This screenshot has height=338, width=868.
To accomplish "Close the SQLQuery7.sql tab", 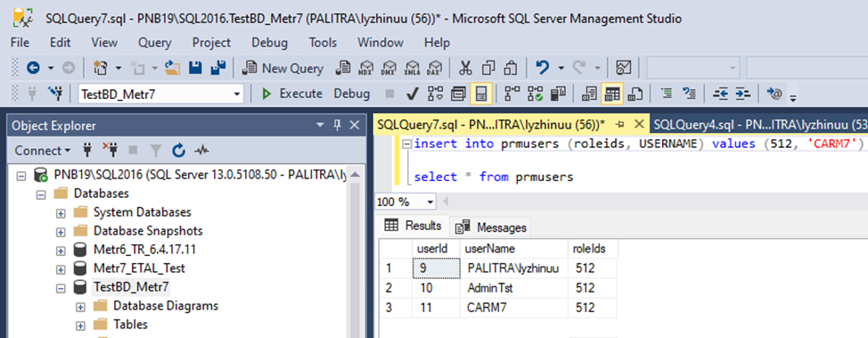I will [639, 124].
